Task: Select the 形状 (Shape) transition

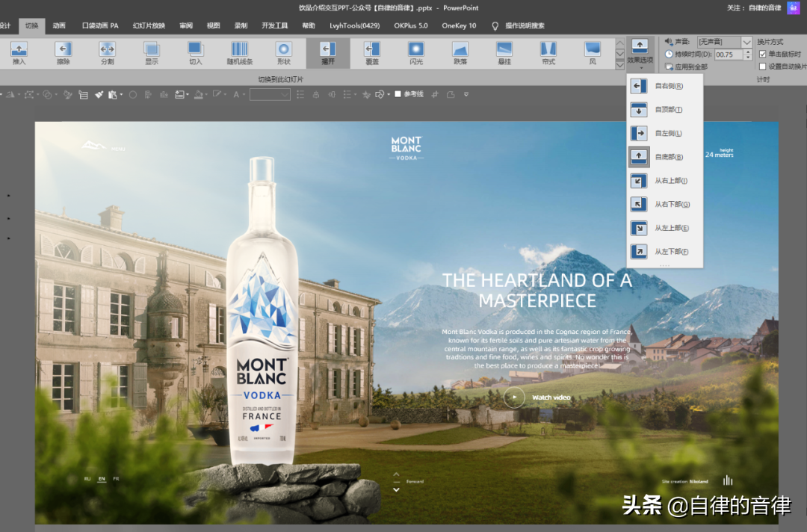Action: click(x=284, y=53)
